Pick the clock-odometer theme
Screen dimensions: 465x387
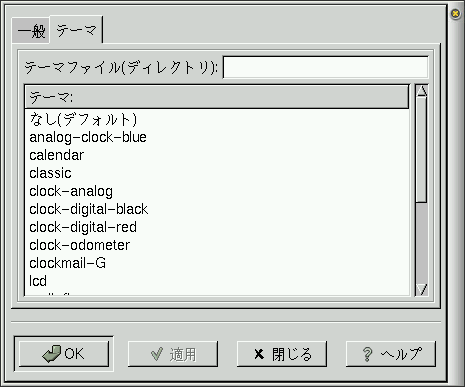217,245
